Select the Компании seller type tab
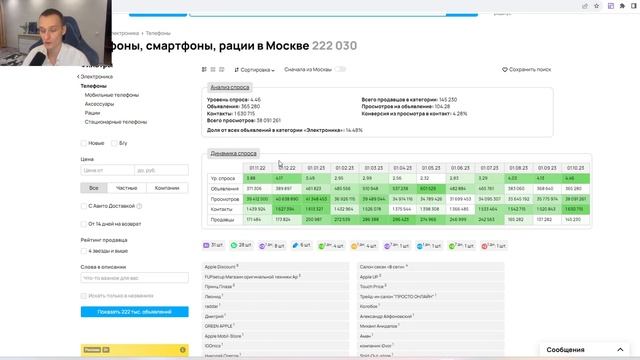The width and height of the screenshot is (640, 360). (167, 188)
